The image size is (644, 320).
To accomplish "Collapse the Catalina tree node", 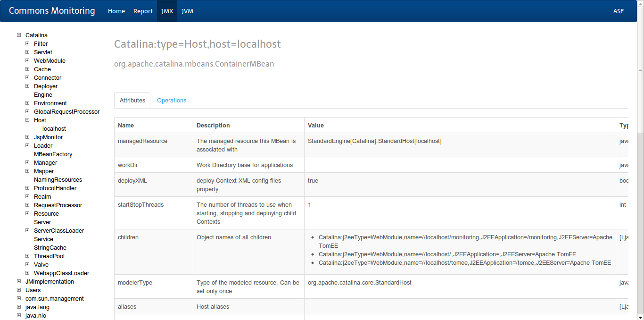I will click(19, 35).
